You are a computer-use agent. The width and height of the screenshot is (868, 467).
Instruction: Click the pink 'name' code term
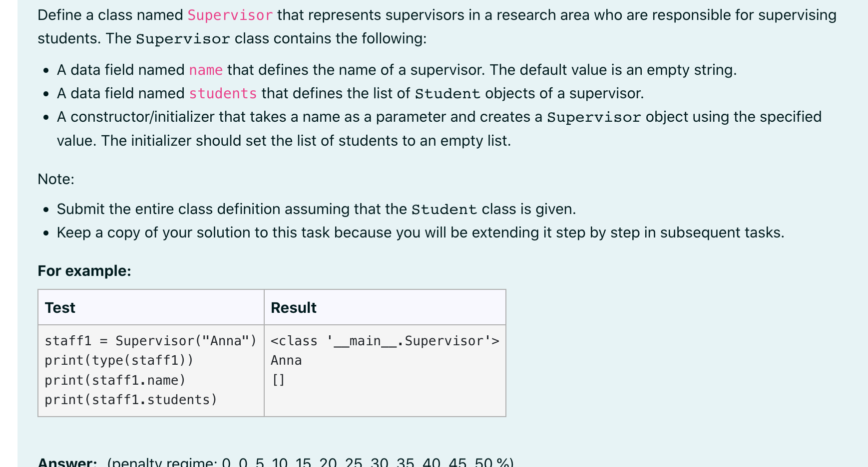[206, 70]
